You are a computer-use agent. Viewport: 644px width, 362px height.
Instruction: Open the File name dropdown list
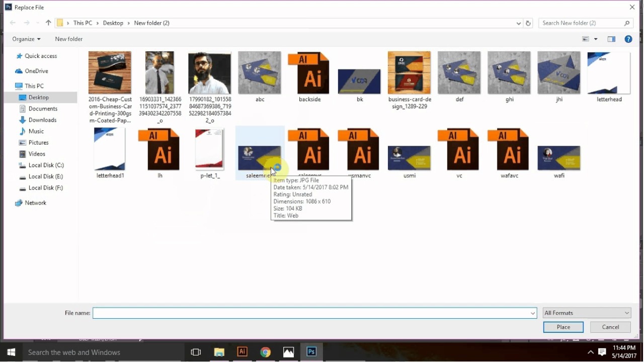(533, 313)
